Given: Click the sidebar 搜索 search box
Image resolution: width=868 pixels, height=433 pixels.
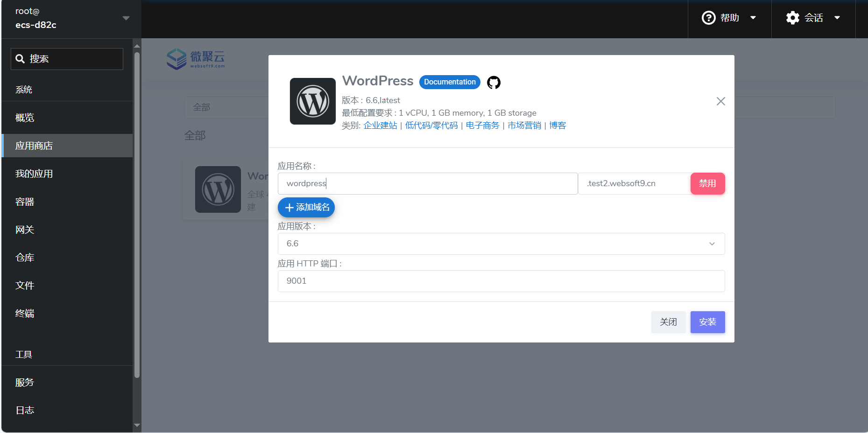Looking at the screenshot, I should point(67,59).
